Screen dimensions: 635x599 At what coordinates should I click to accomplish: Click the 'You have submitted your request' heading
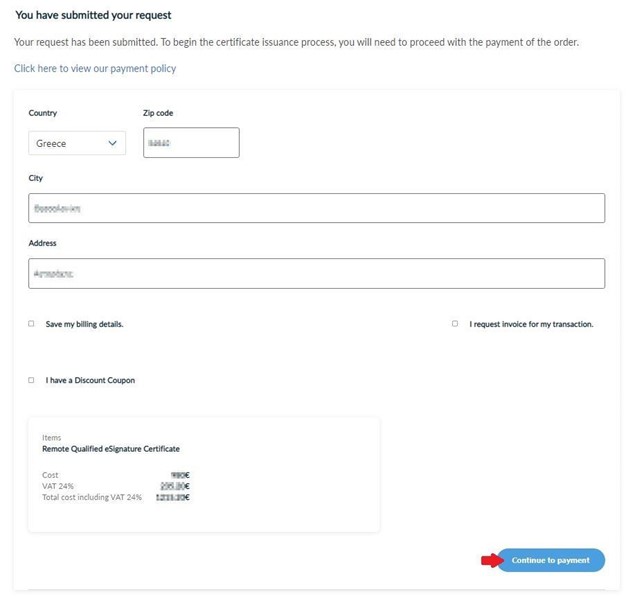pyautogui.click(x=93, y=16)
